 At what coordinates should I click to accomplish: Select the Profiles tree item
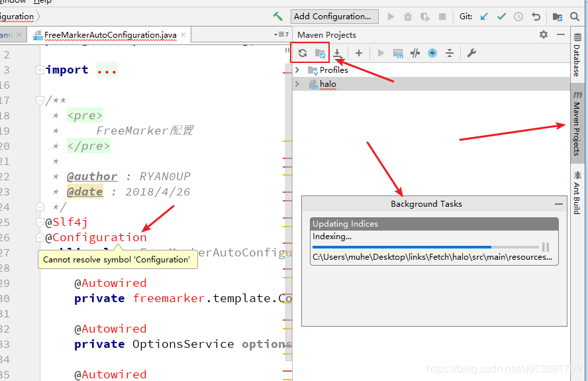point(333,70)
